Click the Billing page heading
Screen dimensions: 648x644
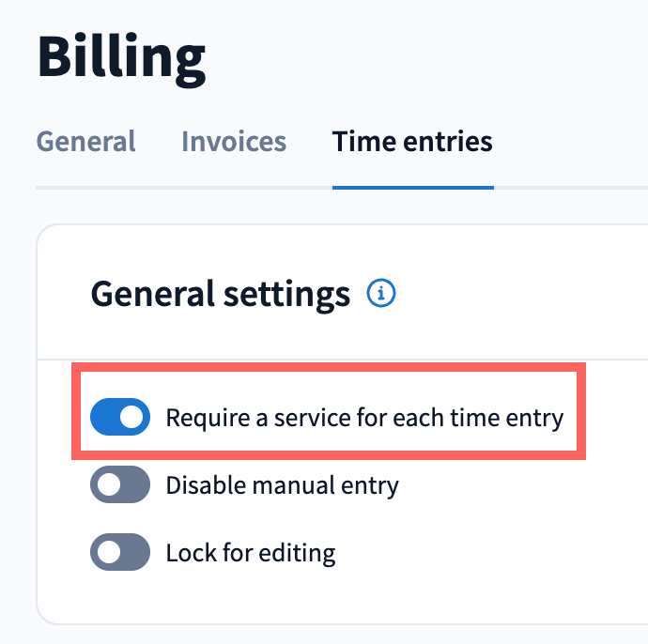[x=121, y=57]
